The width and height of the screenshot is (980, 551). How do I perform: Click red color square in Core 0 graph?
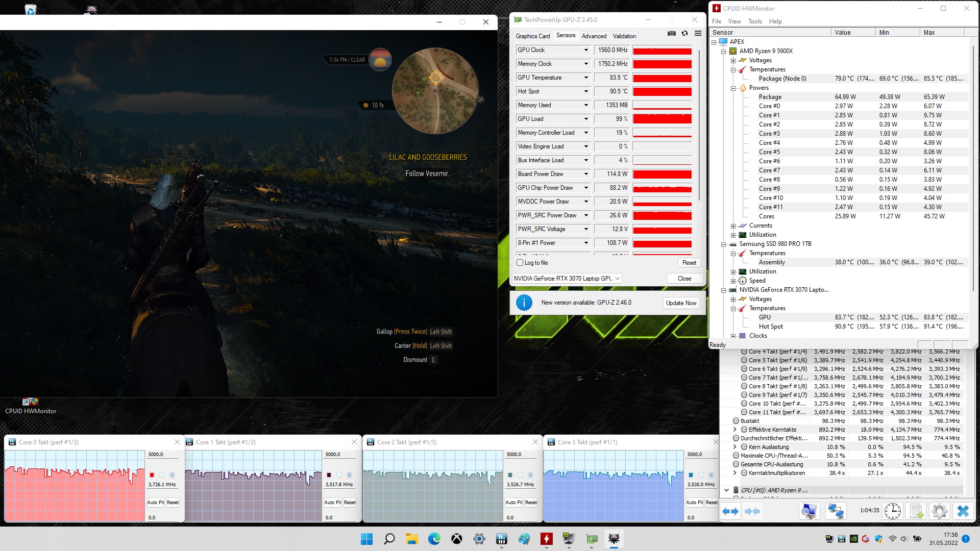(x=152, y=475)
